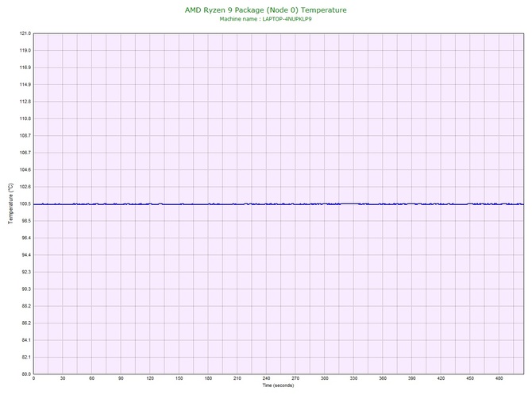532x399 pixels.
Task: Click the 'Temperature (°C)' y-axis label
Action: [x=11, y=203]
